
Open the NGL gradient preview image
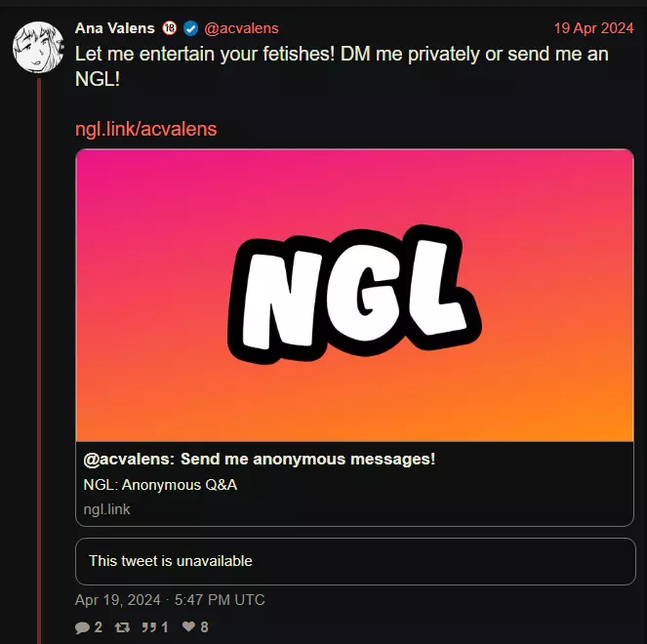[x=355, y=296]
